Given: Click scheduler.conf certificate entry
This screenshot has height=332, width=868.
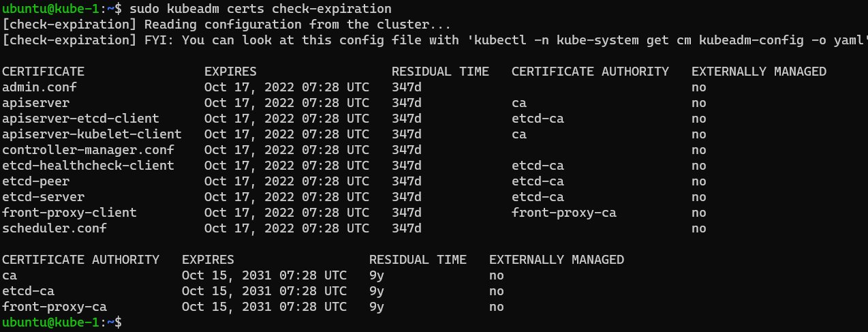Looking at the screenshot, I should click(55, 228).
